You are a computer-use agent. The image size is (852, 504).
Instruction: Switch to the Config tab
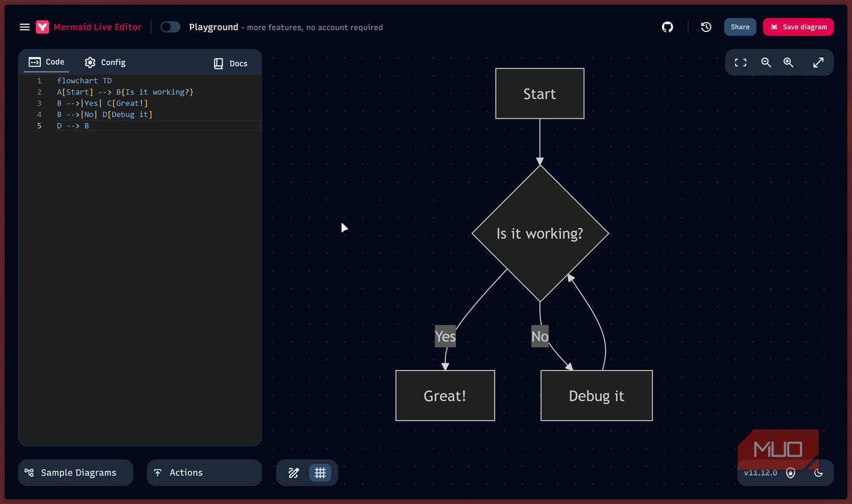pyautogui.click(x=105, y=62)
